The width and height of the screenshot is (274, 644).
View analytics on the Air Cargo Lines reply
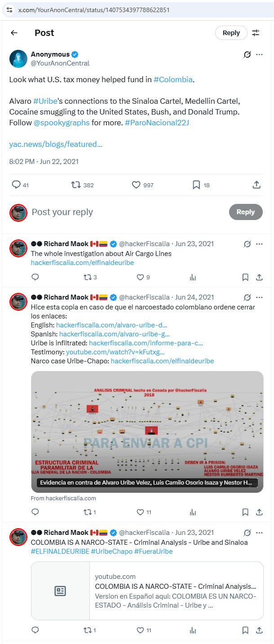pyautogui.click(x=193, y=278)
